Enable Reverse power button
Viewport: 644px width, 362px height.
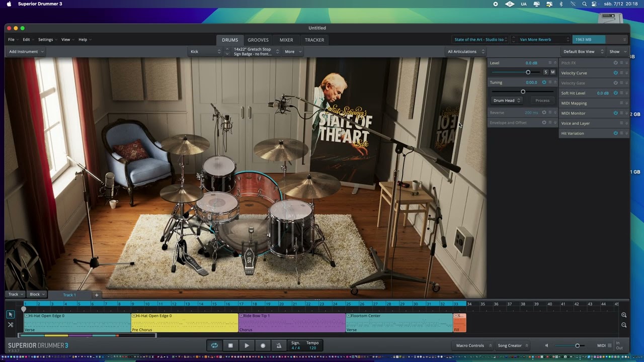click(x=544, y=113)
